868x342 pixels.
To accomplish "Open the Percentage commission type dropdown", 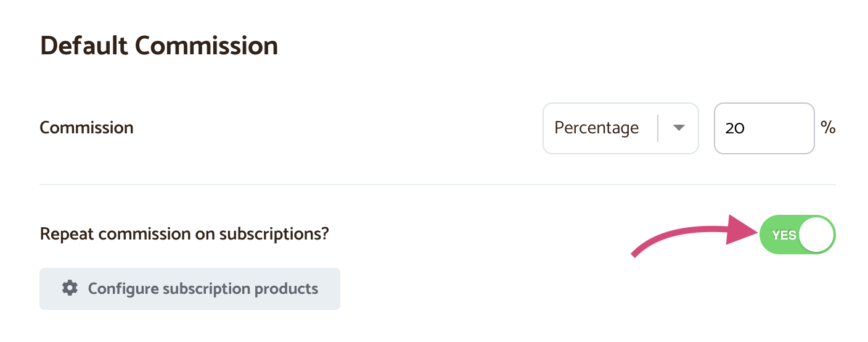I will pyautogui.click(x=620, y=128).
